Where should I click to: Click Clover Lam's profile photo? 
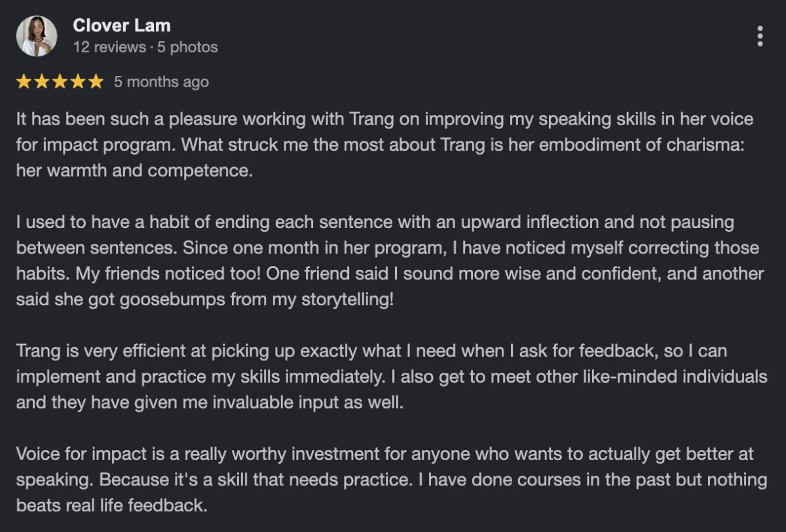tap(36, 36)
